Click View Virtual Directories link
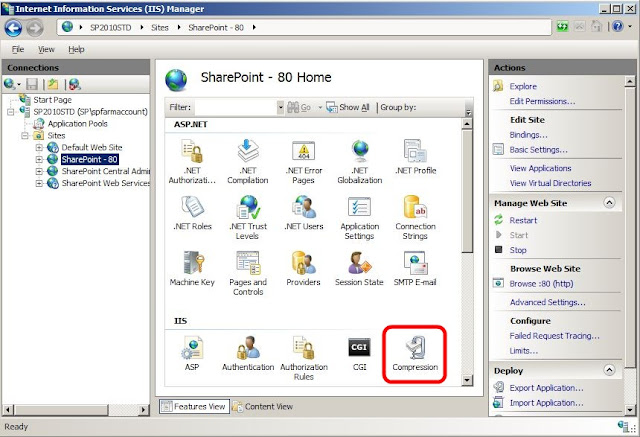Viewport: 640px width, 437px height. 550,183
